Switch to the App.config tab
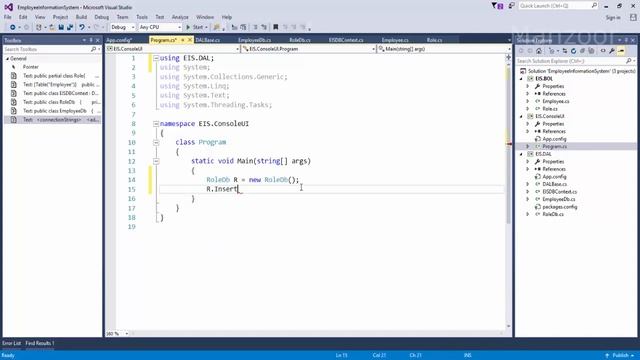Image resolution: width=640 pixels, height=360 pixels. 119,40
